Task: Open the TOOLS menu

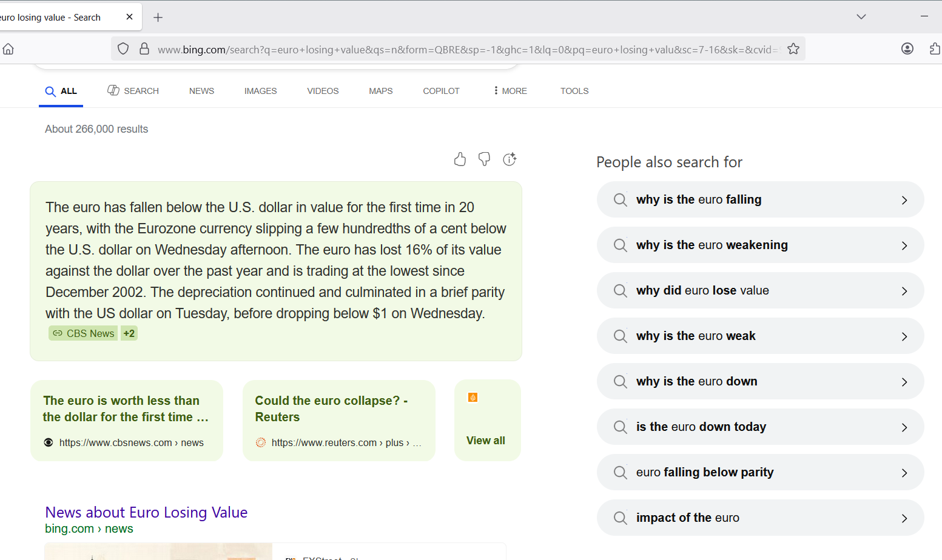Action: point(574,91)
